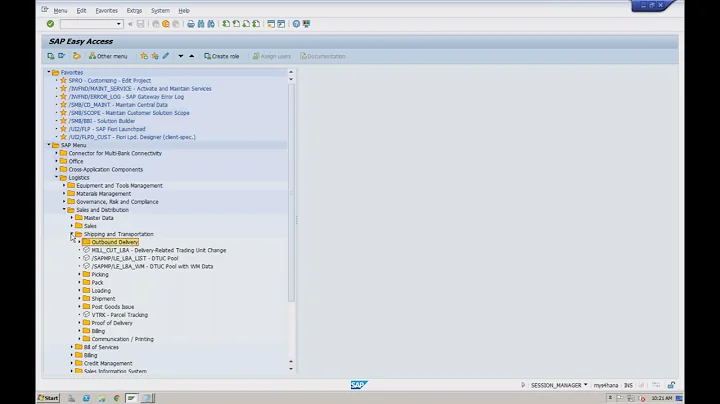Open the Help question mark icon

pos(296,24)
